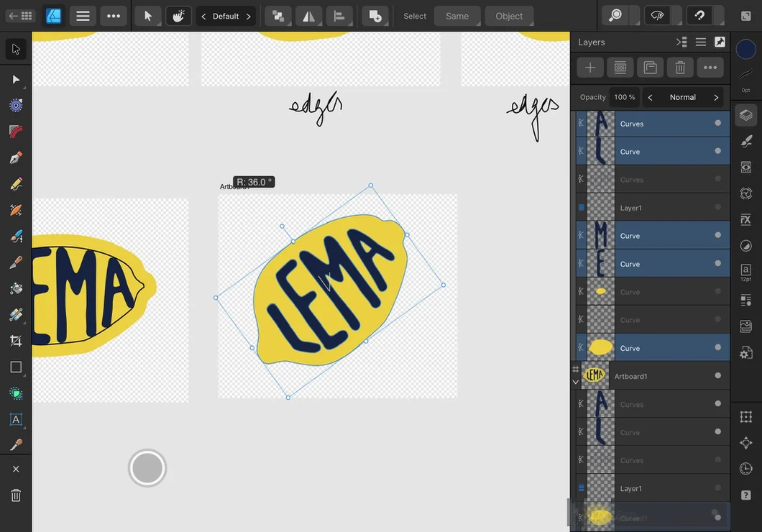This screenshot has height=532, width=762.
Task: Select the Corner tool
Action: (x=16, y=132)
